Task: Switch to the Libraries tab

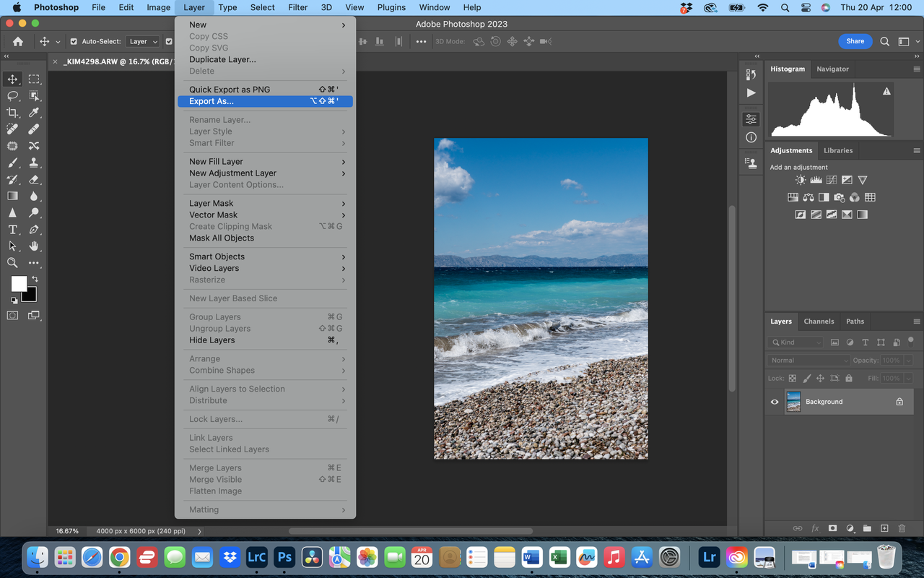Action: (838, 150)
